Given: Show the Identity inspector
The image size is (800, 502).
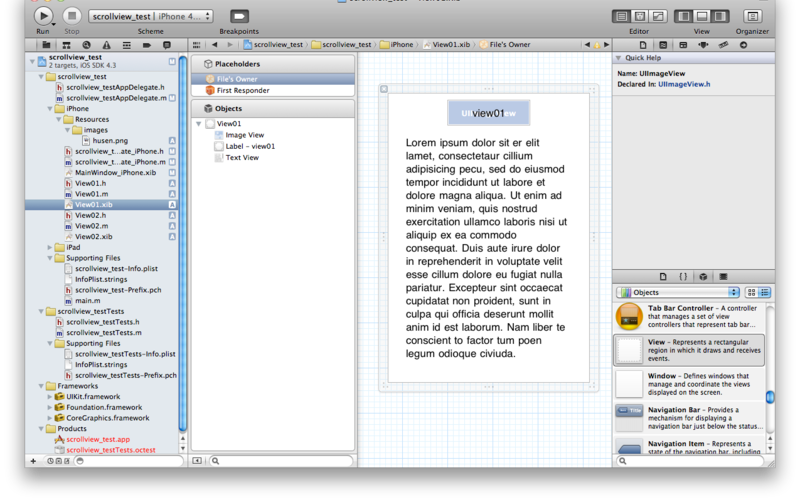Looking at the screenshot, I should tap(683, 45).
